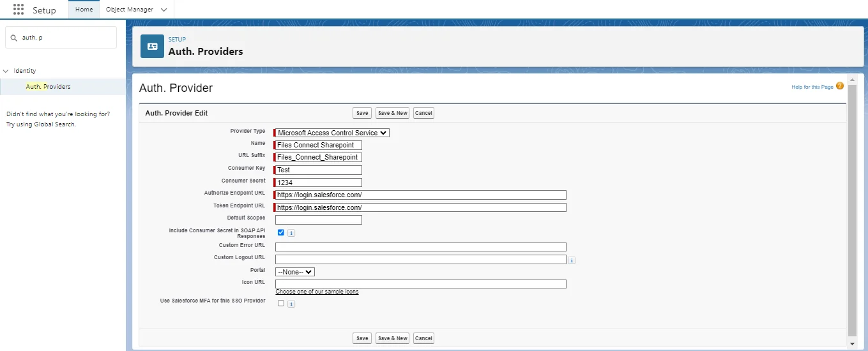Click the Auth. Provider Edit section title
Viewport: 868px width, 351px height.
[176, 113]
